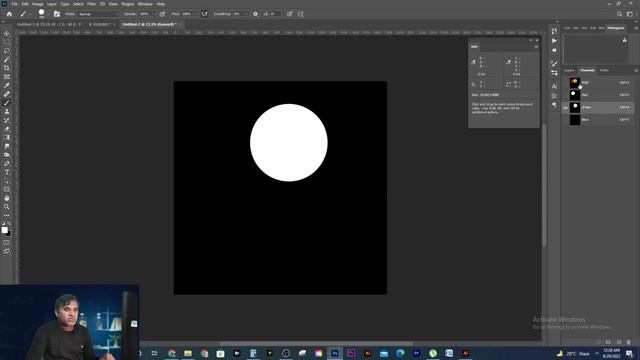Open the tool preset picker arrow

pos(30,14)
